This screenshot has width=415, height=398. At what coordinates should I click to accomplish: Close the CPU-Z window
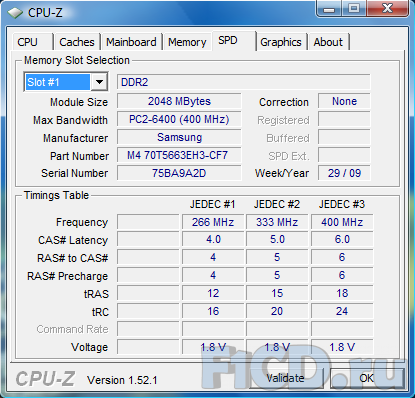coord(388,9)
